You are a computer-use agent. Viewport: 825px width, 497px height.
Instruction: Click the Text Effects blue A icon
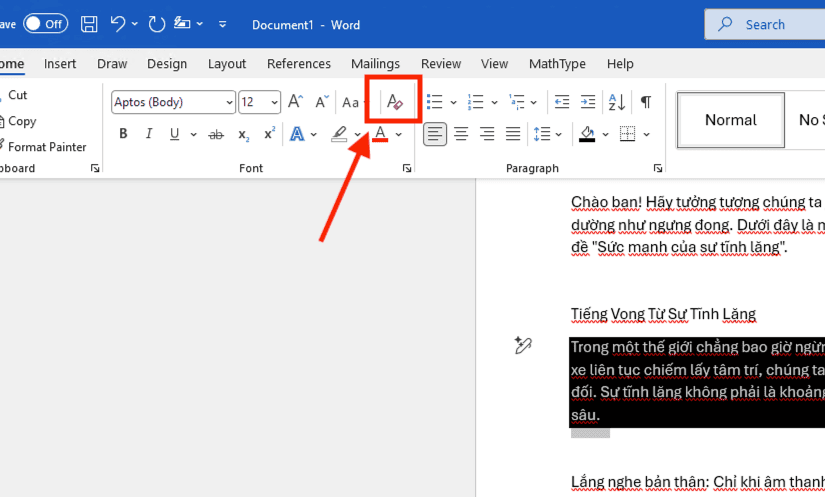click(x=297, y=134)
